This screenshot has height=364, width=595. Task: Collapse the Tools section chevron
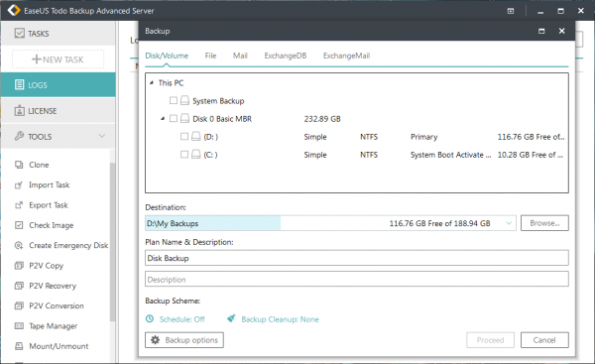tap(102, 136)
